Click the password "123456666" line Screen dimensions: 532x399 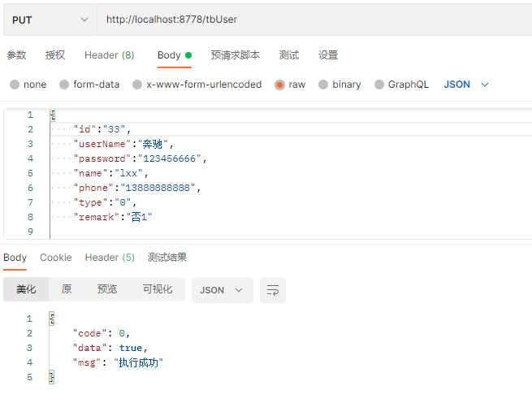(140, 158)
